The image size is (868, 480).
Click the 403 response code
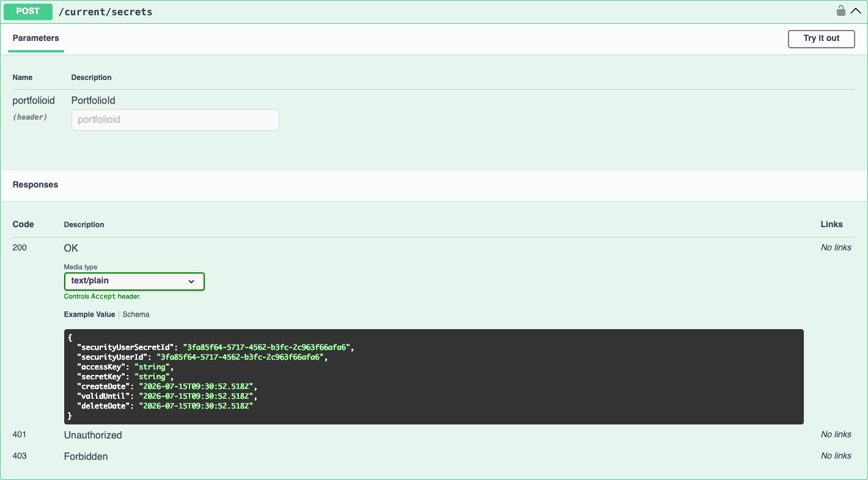(20, 456)
